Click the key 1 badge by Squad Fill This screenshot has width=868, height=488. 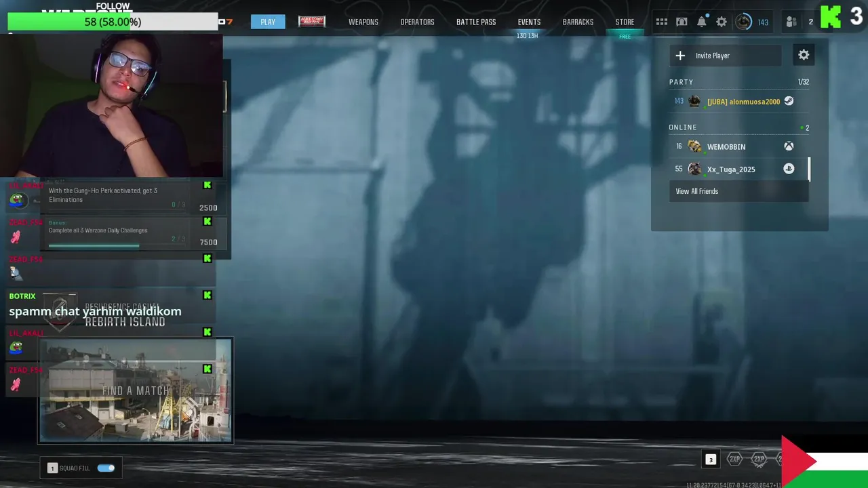(52, 468)
